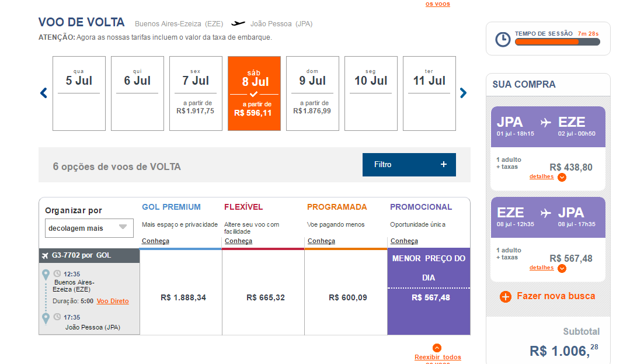Click the Subtotal R$ 1.006,28 amount
This screenshot has width=644, height=364.
point(564,351)
